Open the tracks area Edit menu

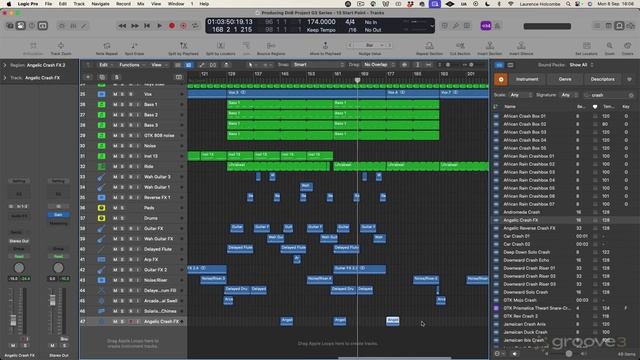(105, 65)
